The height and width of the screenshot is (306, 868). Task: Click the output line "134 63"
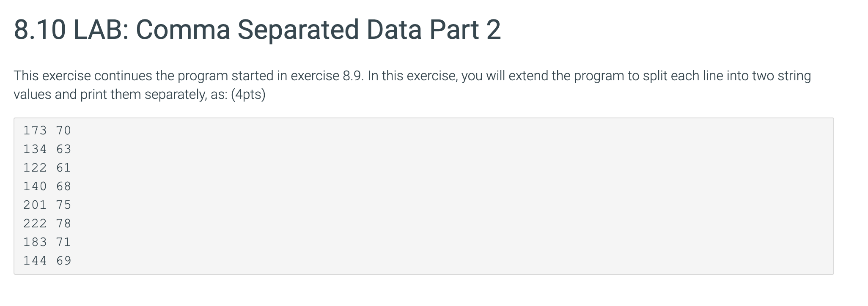[x=47, y=149]
